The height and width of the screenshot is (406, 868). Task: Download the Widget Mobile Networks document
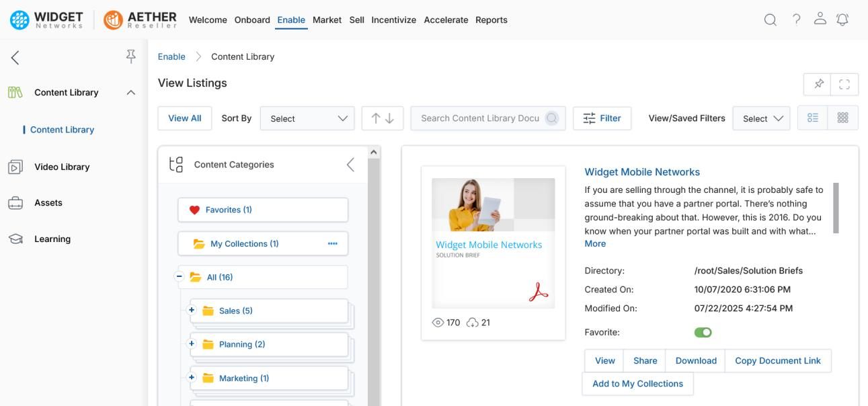[x=696, y=361]
